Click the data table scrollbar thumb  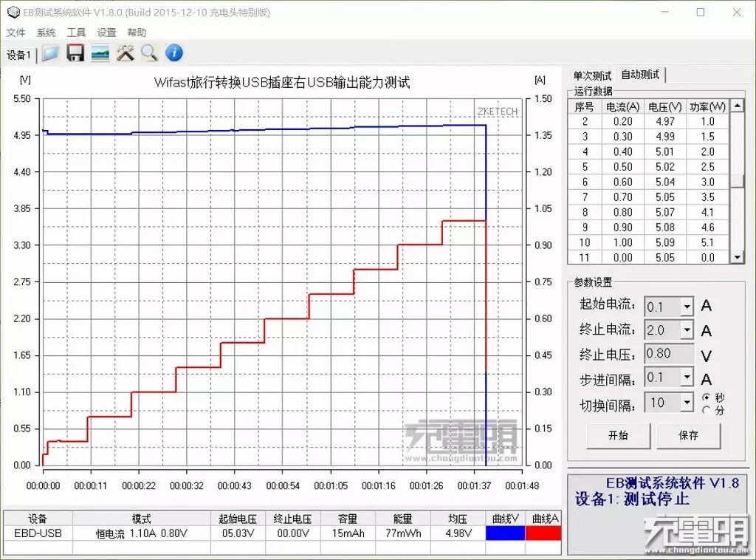tap(738, 181)
